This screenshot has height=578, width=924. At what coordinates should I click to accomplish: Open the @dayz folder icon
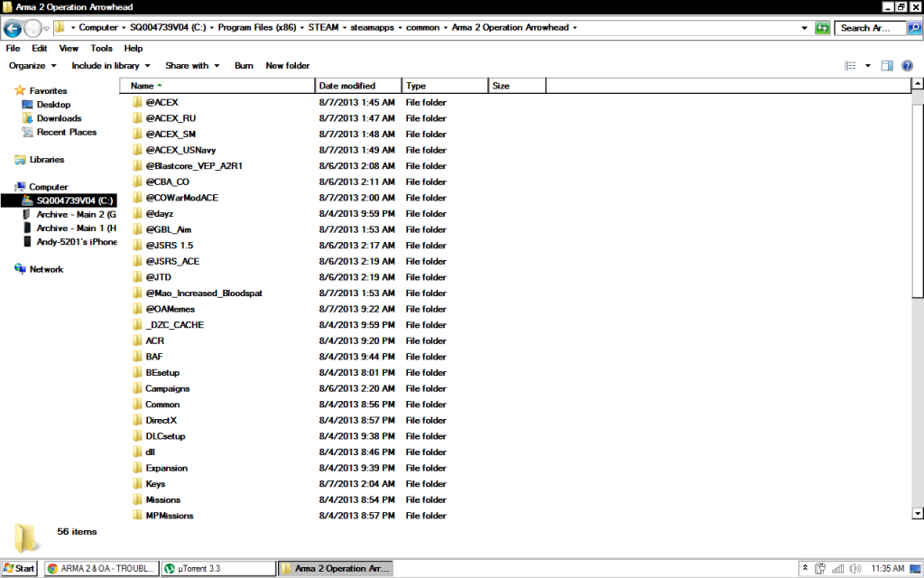tap(137, 214)
